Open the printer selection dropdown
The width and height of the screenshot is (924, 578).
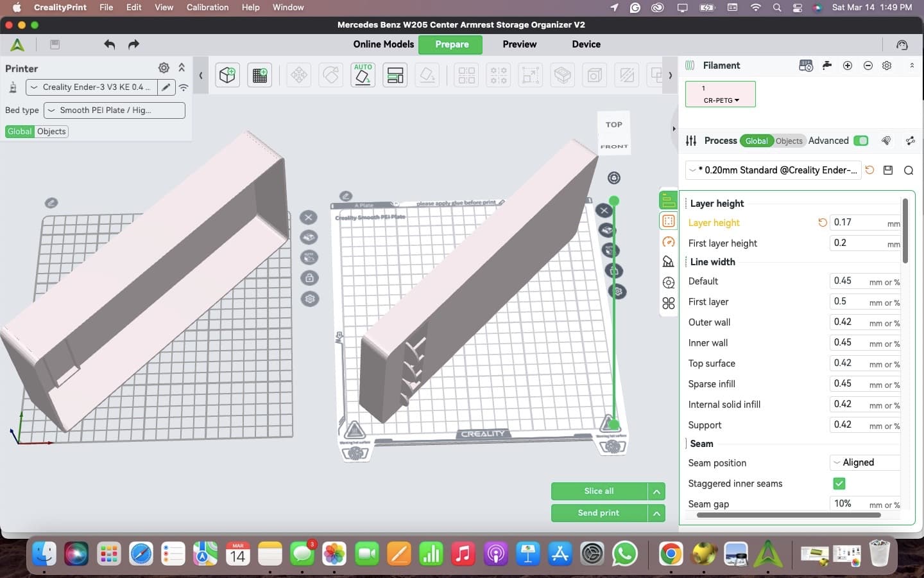click(91, 87)
